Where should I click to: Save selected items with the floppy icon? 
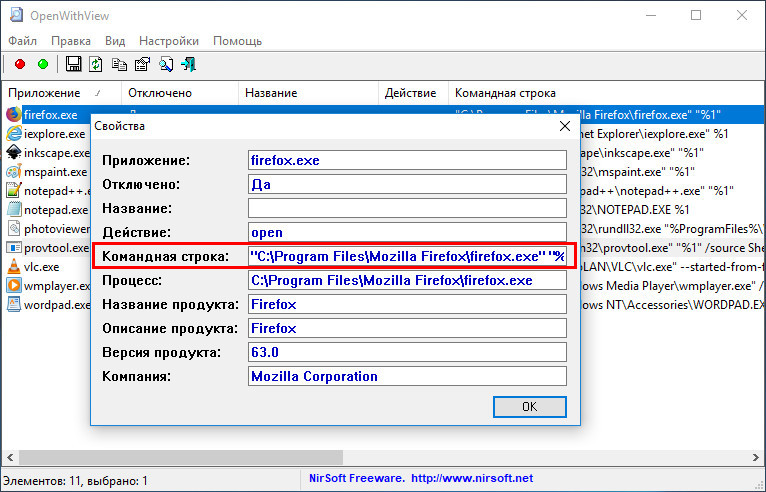coord(74,64)
